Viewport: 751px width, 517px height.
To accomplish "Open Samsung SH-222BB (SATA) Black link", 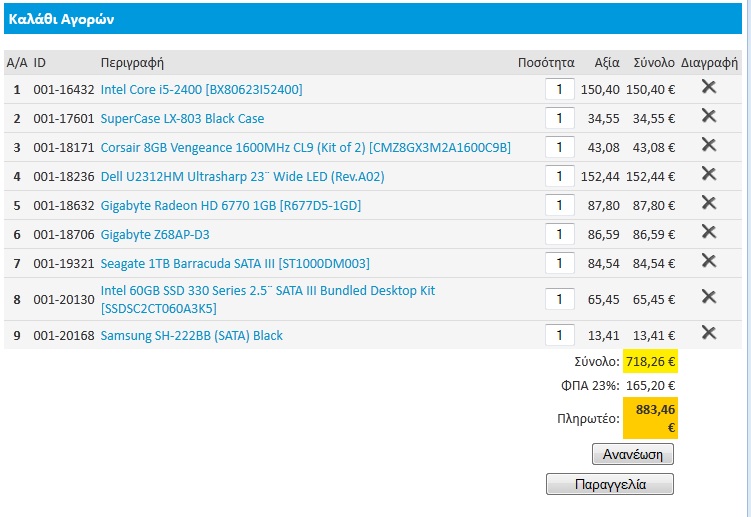I will click(191, 335).
